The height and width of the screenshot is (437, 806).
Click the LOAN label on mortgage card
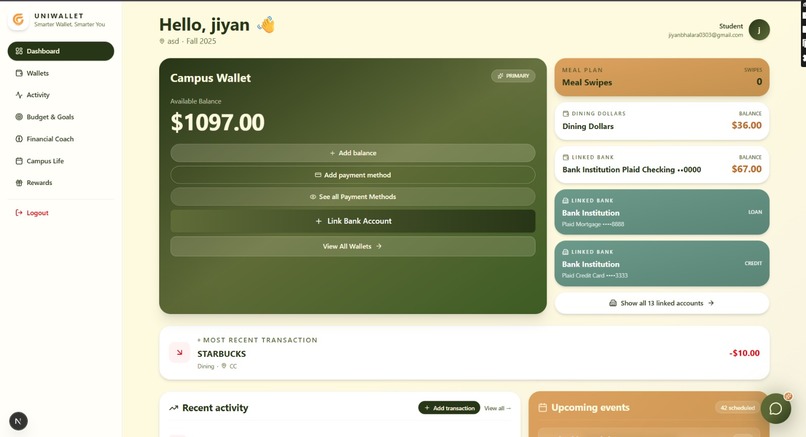pos(755,212)
